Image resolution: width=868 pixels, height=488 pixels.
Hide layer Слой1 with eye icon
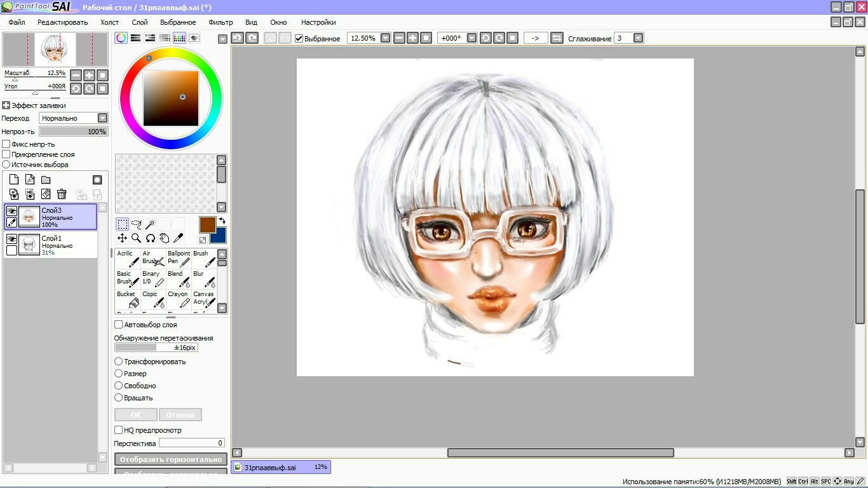pyautogui.click(x=11, y=239)
